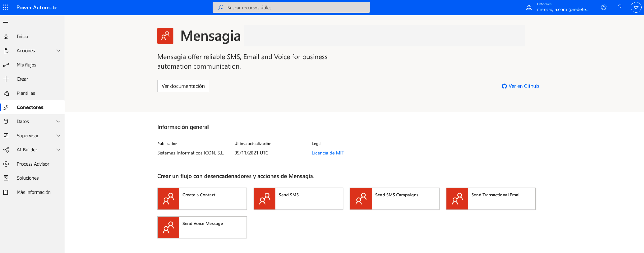Go to Mis flujos
The image size is (644, 253).
pos(26,65)
